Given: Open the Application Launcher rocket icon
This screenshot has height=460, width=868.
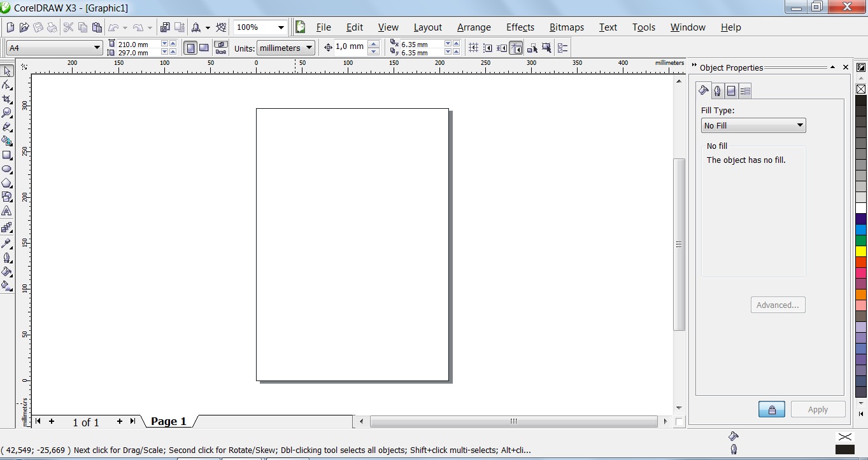Looking at the screenshot, I should click(196, 27).
